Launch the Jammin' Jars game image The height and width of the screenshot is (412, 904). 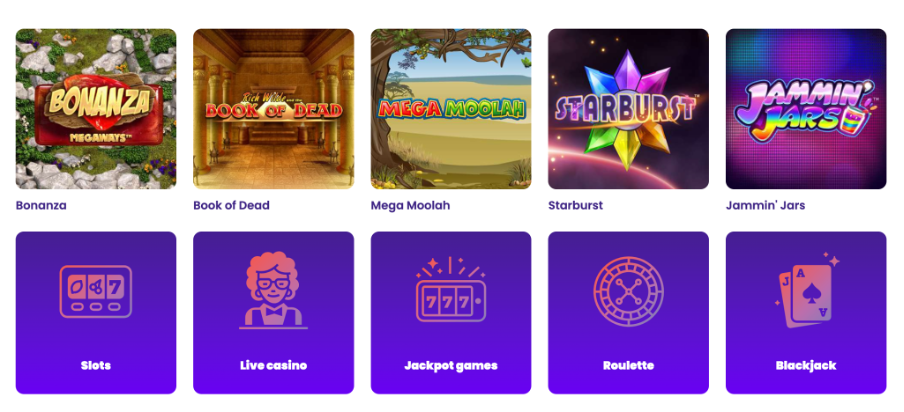(806, 109)
